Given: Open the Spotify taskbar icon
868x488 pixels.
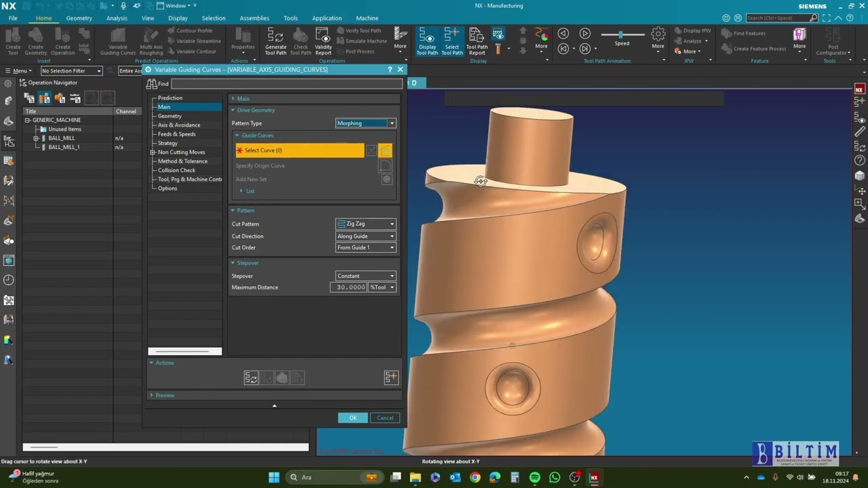Looking at the screenshot, I should (x=534, y=477).
